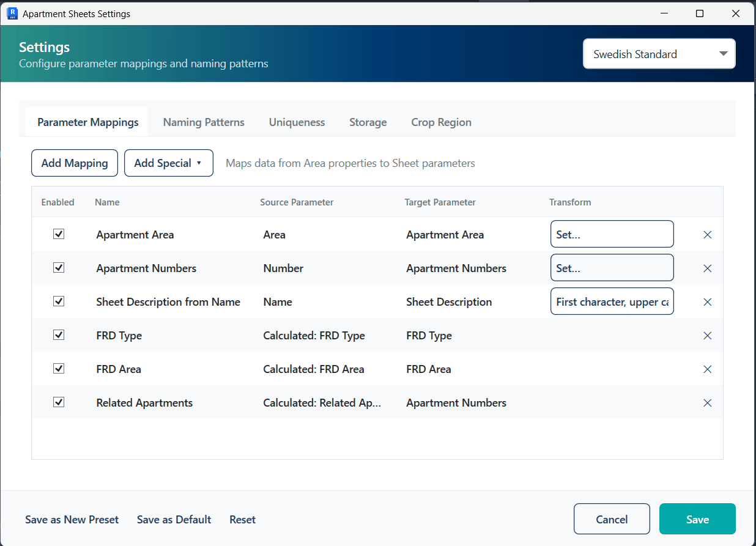Click the Calculated: Related Ap... source cell
Screen dimensions: 756x546
322,403
